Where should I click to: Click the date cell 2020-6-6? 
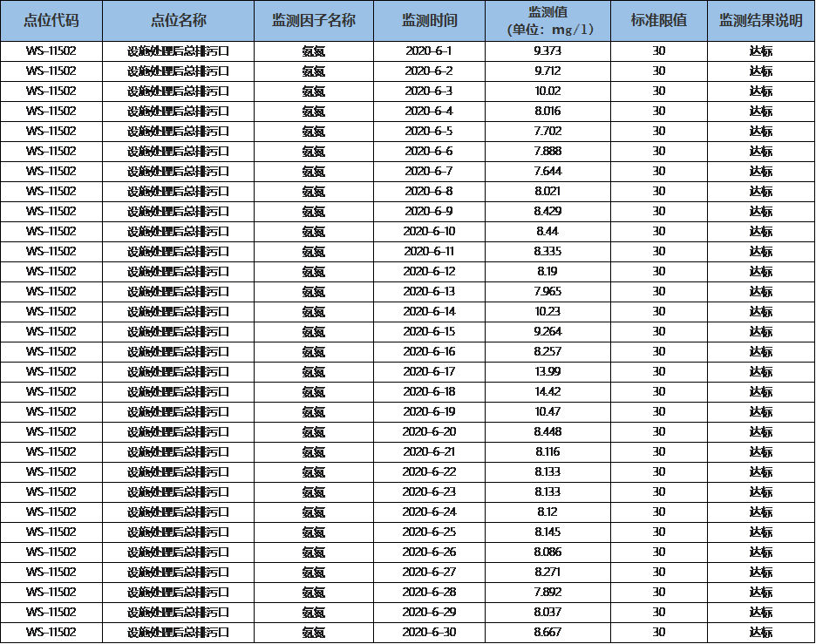click(429, 152)
